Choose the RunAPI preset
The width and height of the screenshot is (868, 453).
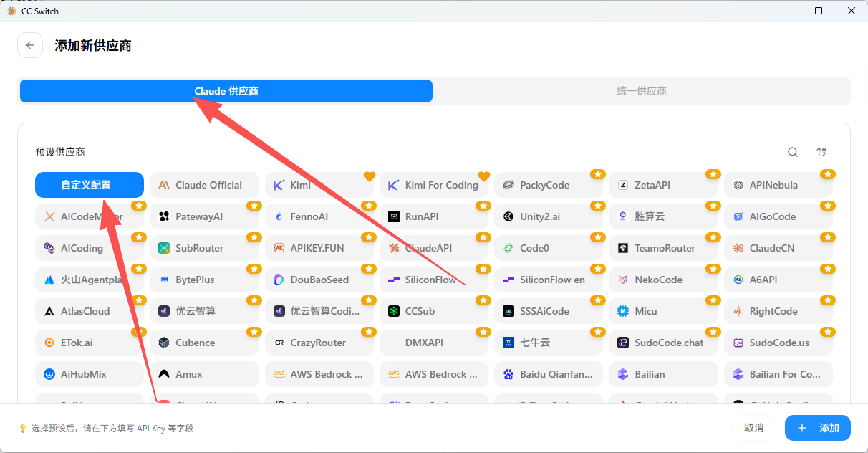pyautogui.click(x=434, y=216)
